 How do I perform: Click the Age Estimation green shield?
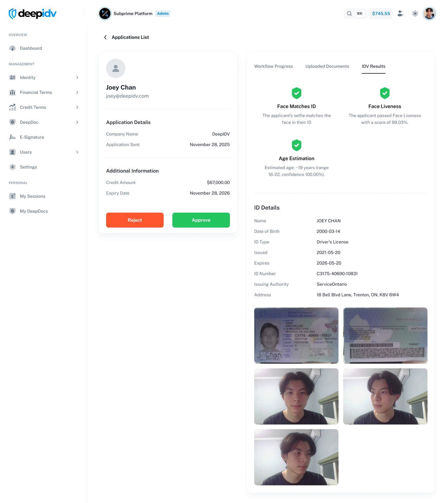point(296,145)
